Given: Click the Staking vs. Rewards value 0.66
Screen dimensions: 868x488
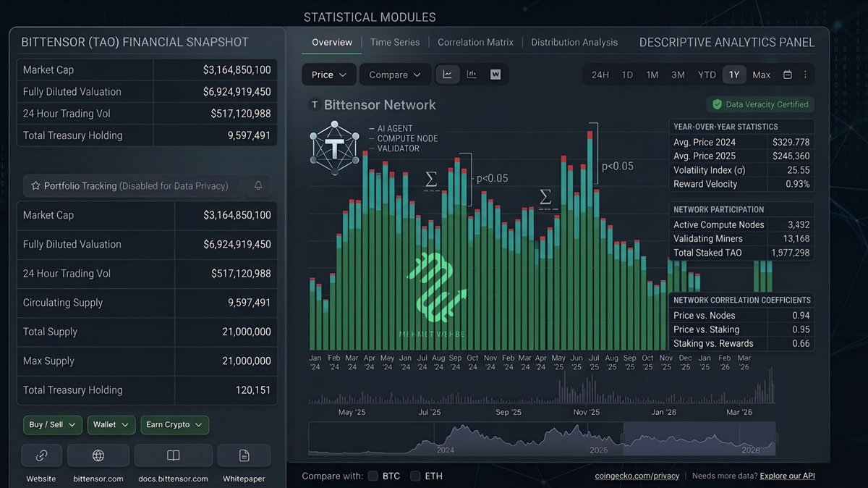Looking at the screenshot, I should tap(801, 343).
